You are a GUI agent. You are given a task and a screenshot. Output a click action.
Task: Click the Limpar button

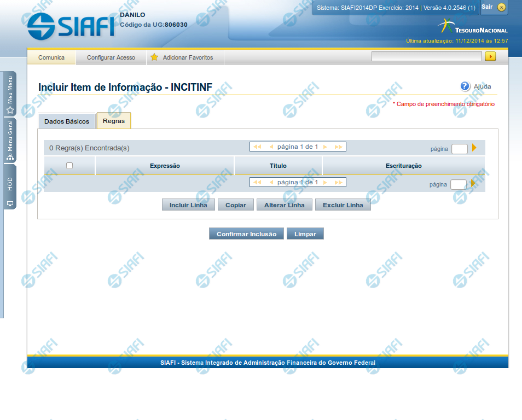[305, 234]
